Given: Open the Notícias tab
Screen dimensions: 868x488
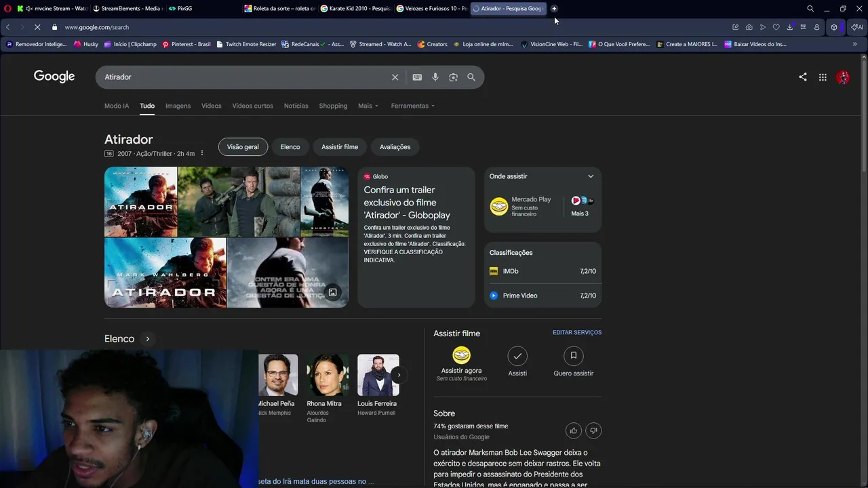Looking at the screenshot, I should click(x=296, y=106).
